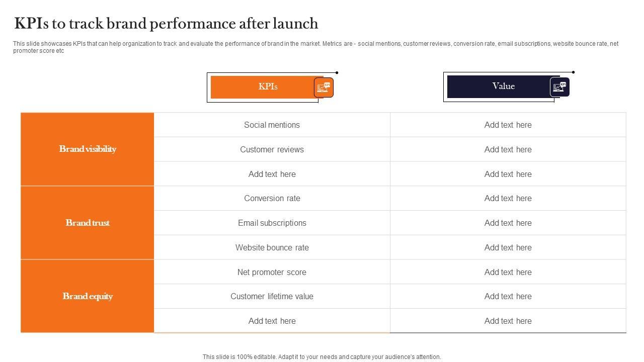The width and height of the screenshot is (644, 362).
Task: Click the footer note about the editable slide
Action: coord(321,357)
